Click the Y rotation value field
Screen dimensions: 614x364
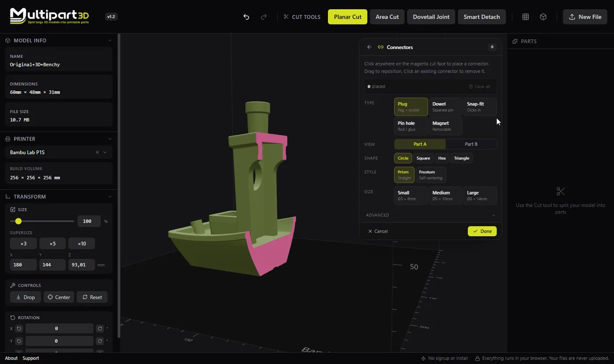click(x=59, y=341)
